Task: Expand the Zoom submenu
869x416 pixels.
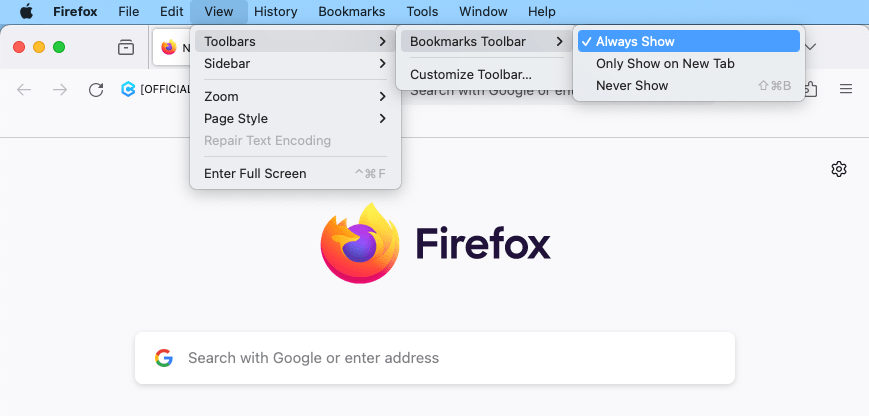Action: coord(295,96)
